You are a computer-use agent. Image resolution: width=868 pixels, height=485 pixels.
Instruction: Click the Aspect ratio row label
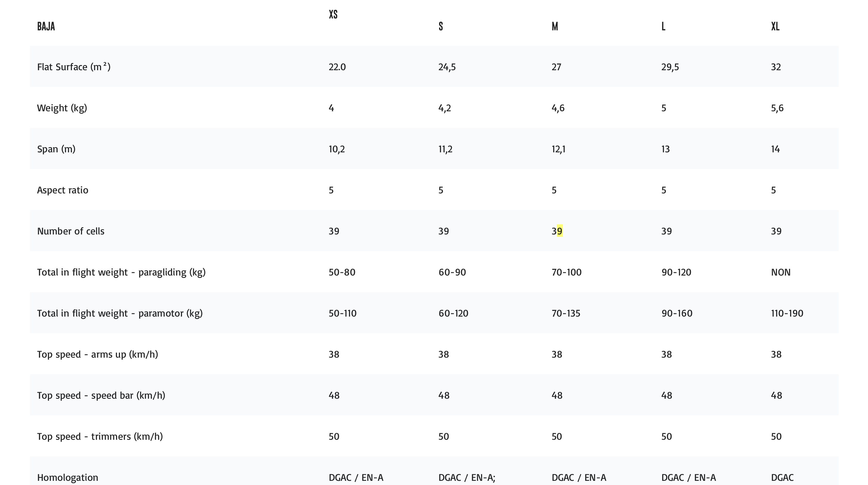[63, 190]
